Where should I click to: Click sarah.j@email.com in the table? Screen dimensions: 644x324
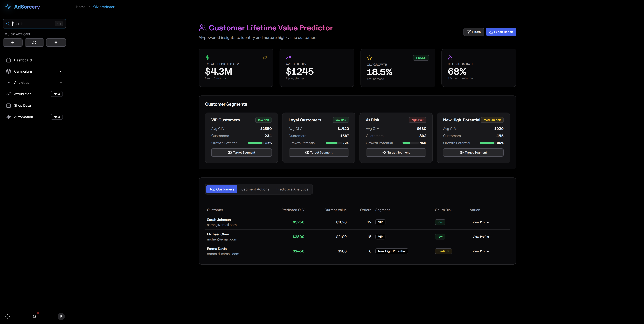pos(222,225)
